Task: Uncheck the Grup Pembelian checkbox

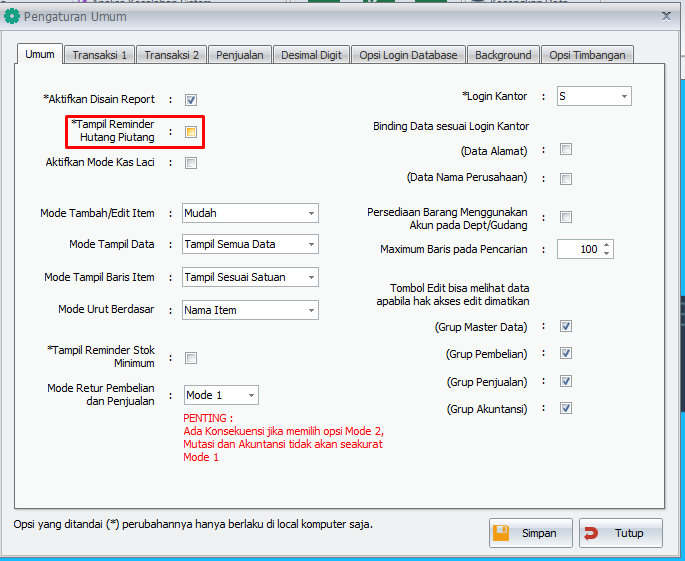Action: pos(566,354)
